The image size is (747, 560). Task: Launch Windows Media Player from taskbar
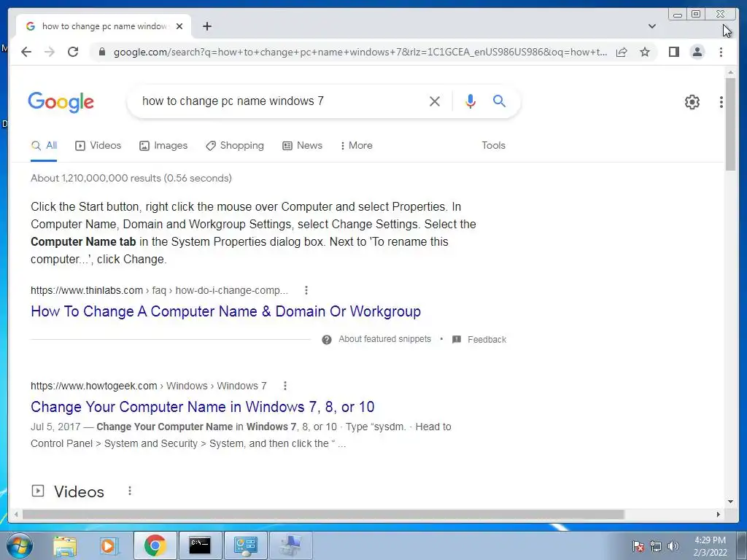tap(109, 545)
